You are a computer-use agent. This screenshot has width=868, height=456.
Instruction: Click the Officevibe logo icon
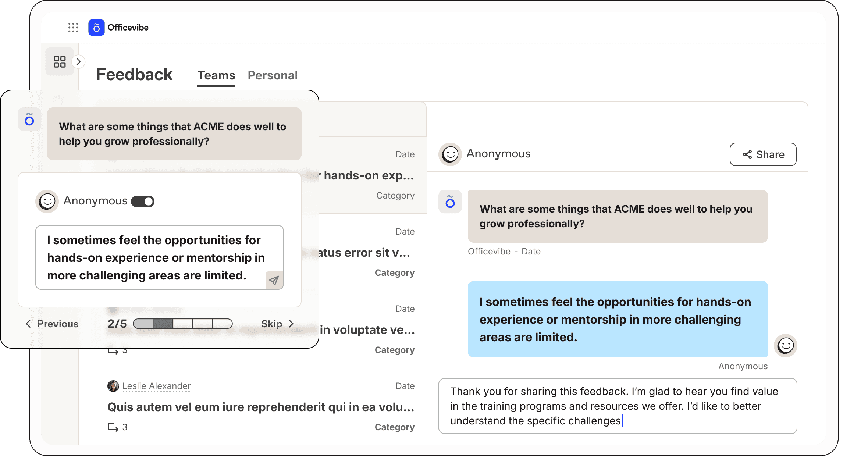point(96,28)
